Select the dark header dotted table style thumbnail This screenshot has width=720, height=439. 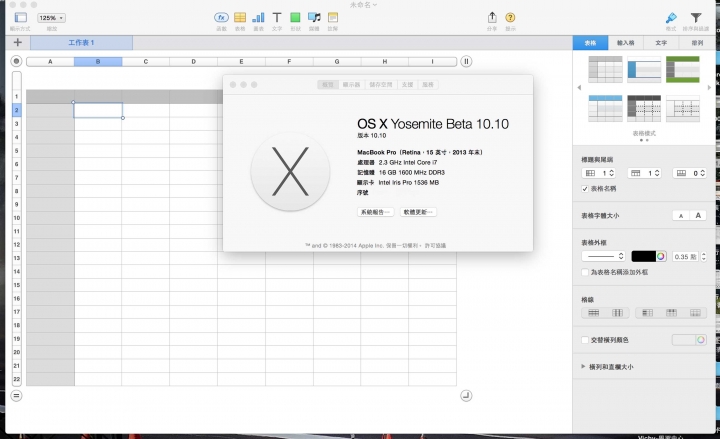click(644, 108)
